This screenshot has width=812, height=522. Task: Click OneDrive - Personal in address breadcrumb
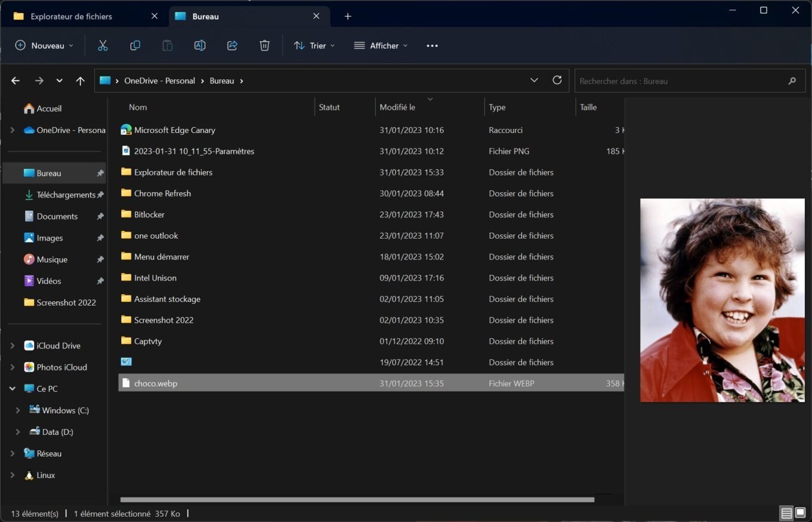tap(159, 81)
